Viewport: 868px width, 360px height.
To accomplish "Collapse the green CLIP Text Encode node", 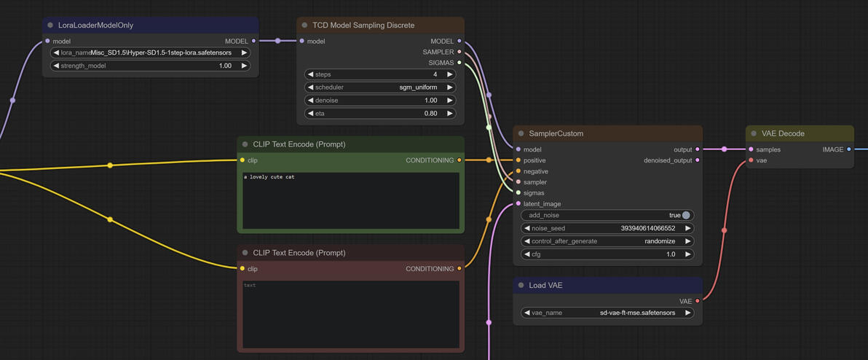I will (x=245, y=145).
